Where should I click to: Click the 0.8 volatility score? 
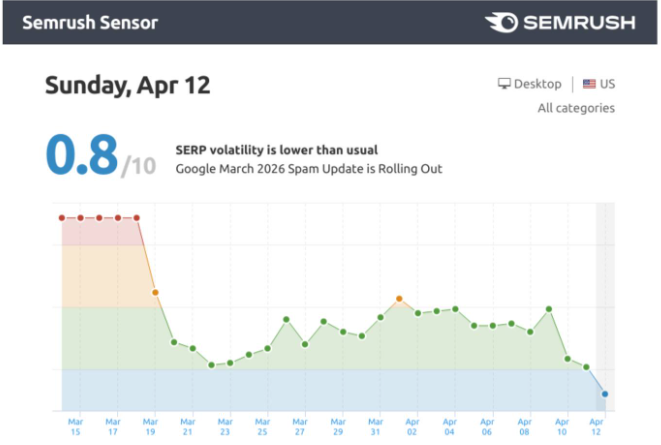coord(82,155)
